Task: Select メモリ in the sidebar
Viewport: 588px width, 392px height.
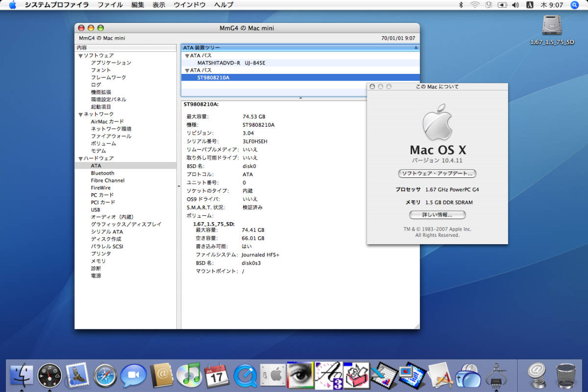Action: tap(98, 261)
